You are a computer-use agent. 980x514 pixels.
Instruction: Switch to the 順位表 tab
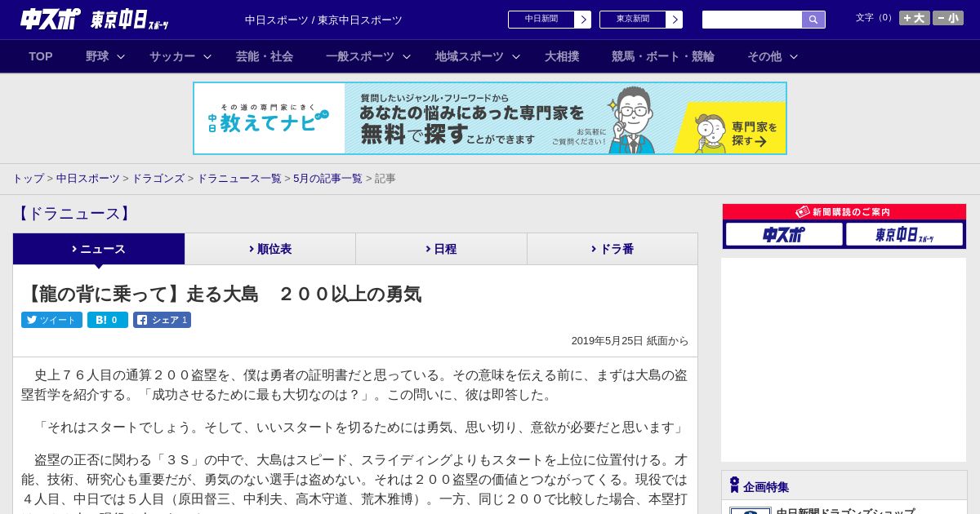point(270,249)
